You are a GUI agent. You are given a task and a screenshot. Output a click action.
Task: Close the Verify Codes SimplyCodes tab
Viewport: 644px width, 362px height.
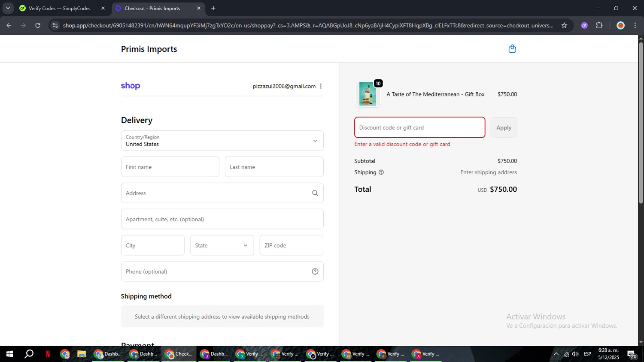click(103, 8)
